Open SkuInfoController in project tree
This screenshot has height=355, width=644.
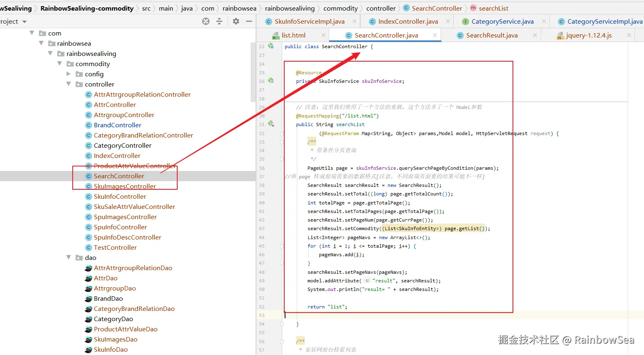tap(120, 197)
